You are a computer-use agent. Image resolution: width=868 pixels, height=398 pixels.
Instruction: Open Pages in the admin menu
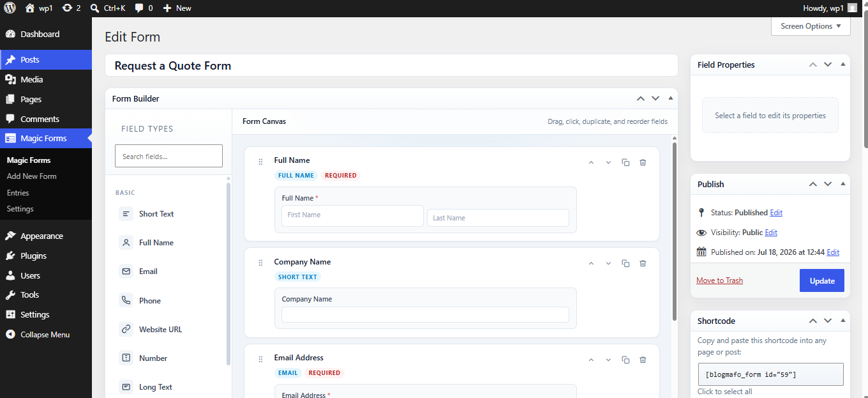pyautogui.click(x=46, y=99)
